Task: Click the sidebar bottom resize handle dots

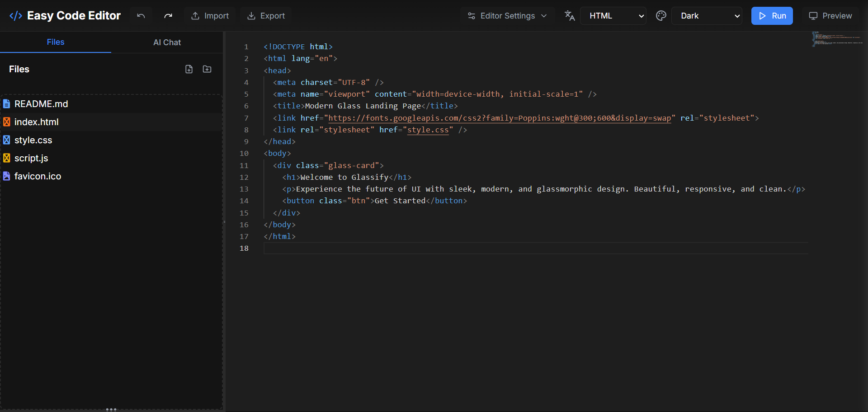Action: click(x=111, y=409)
